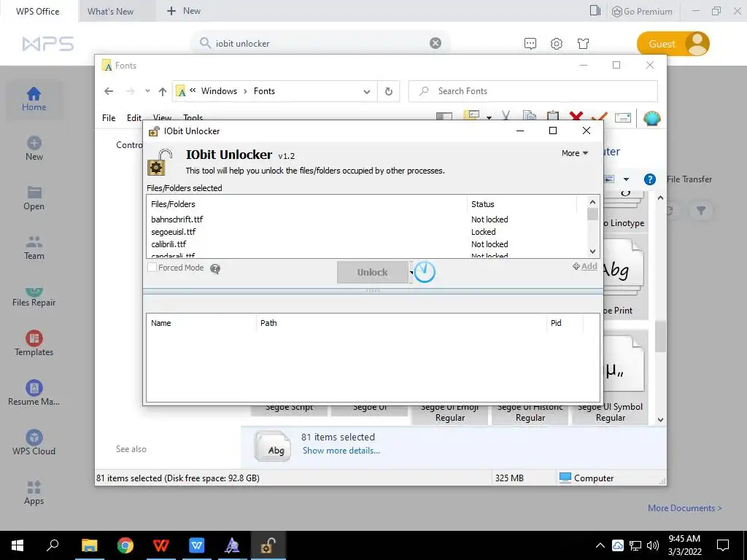Enable the Forced Mode checkbox

coord(152,268)
